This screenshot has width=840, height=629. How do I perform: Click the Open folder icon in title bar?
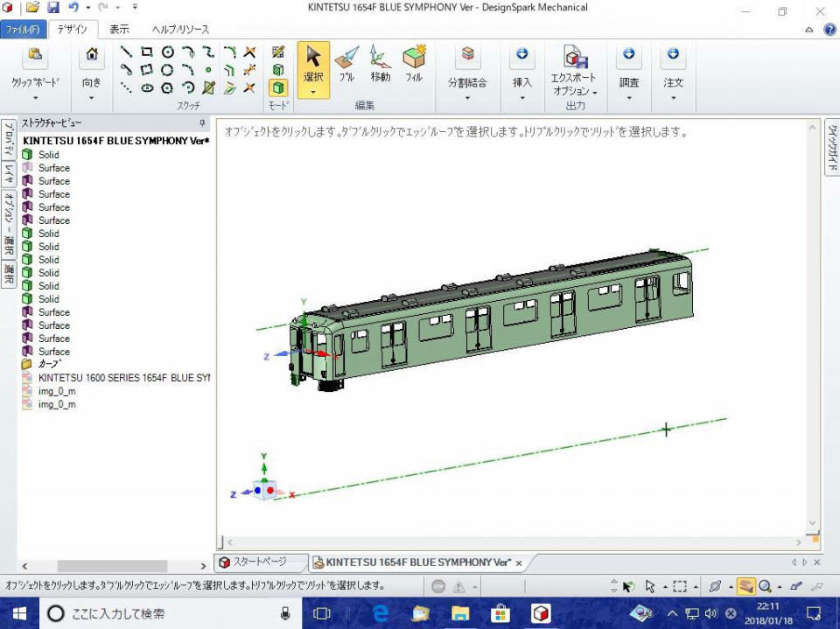tap(32, 8)
